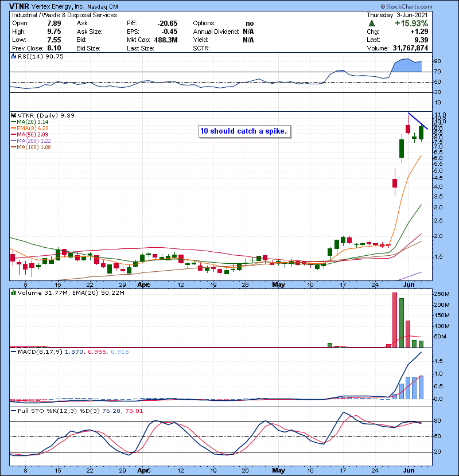Click the RSI panel indicator icon
Viewport: 459px width, 476px height.
pyautogui.click(x=13, y=56)
